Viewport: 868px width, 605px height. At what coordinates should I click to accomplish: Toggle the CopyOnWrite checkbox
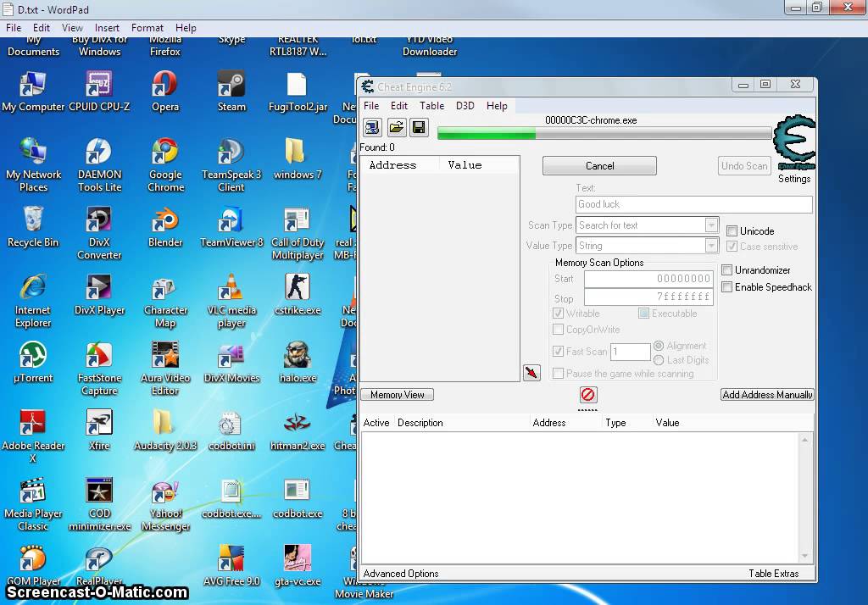click(x=558, y=330)
